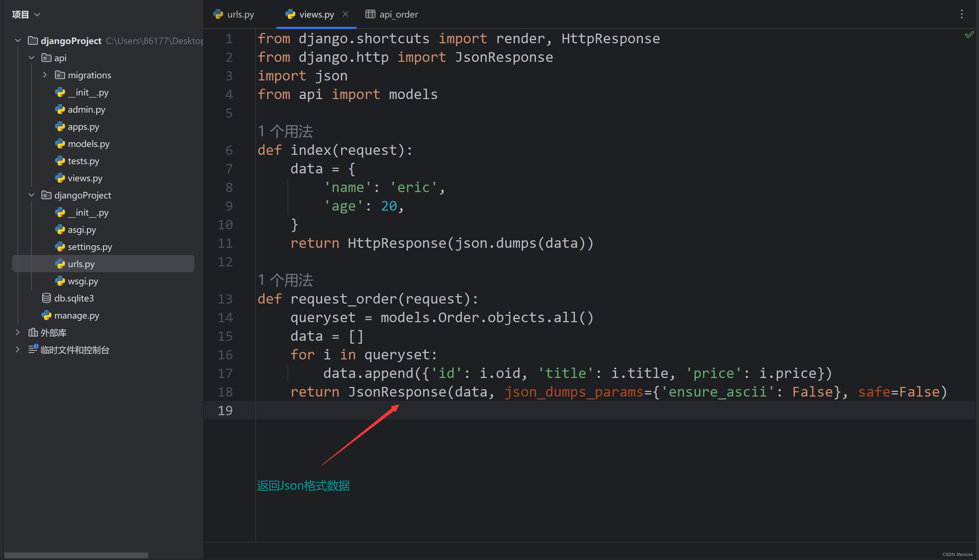Click the empty line 19 in the editor
Image resolution: width=979 pixels, height=560 pixels.
(x=615, y=411)
